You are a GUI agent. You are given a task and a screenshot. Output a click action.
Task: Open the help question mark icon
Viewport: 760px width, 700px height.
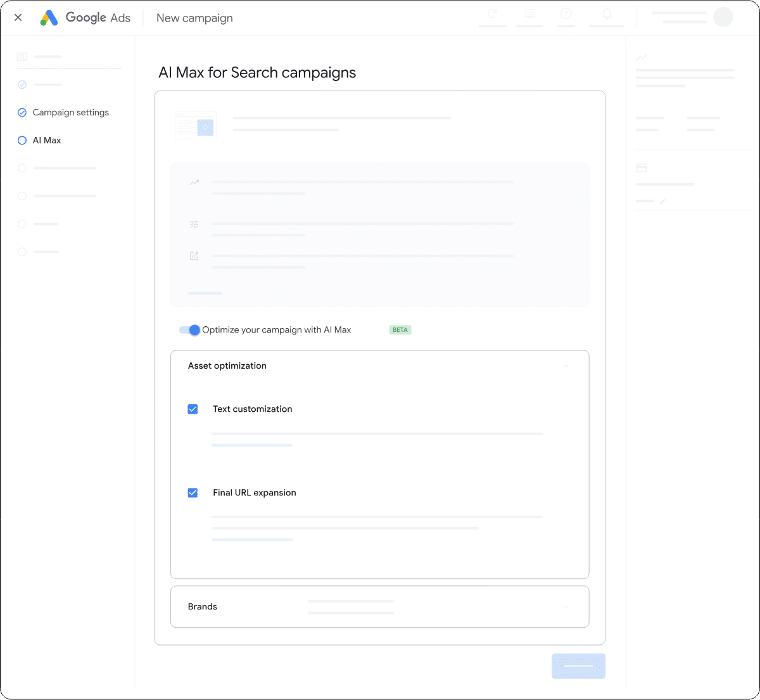[x=566, y=14]
